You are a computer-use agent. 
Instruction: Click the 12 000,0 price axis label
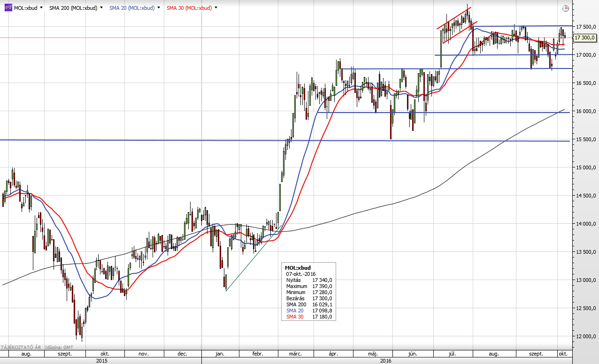(x=585, y=336)
